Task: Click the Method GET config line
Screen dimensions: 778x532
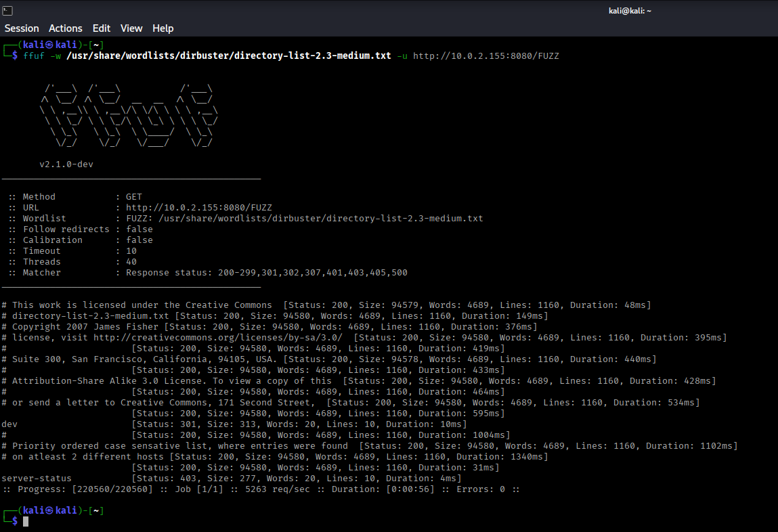Action: point(75,197)
